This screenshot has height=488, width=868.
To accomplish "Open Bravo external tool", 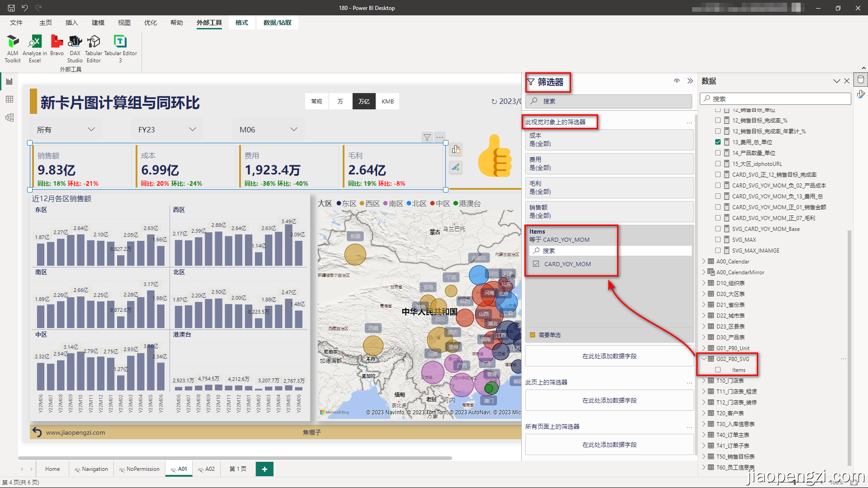I will coord(57,47).
